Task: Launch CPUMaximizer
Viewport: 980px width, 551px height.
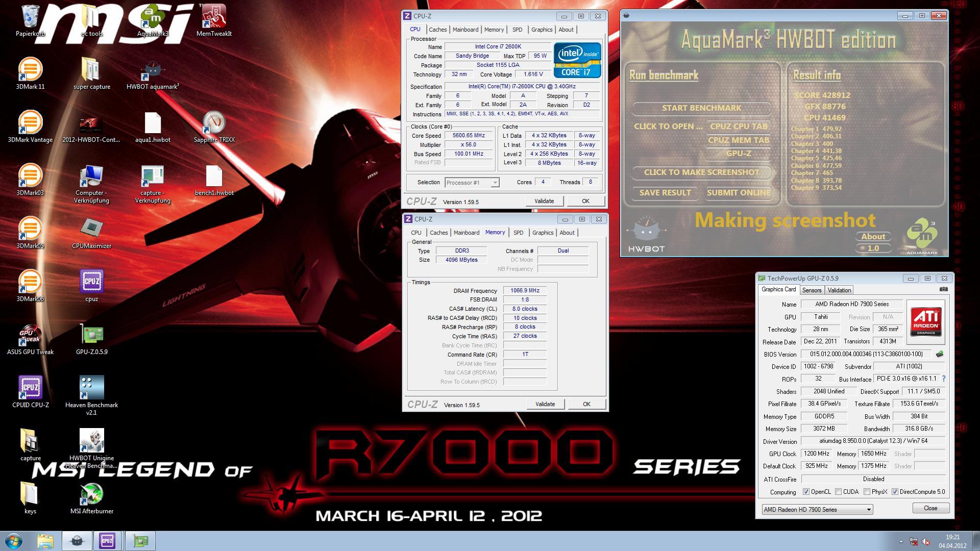Action: (91, 233)
